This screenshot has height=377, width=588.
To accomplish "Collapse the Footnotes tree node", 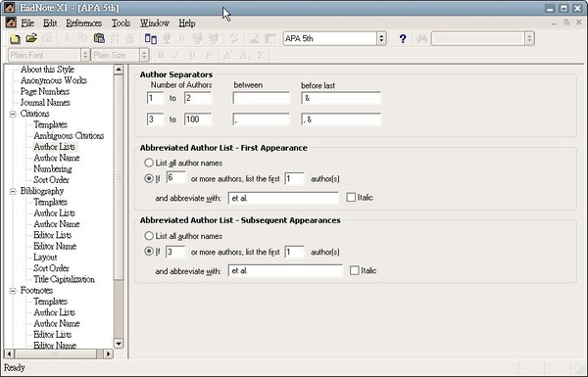I will click(x=13, y=291).
